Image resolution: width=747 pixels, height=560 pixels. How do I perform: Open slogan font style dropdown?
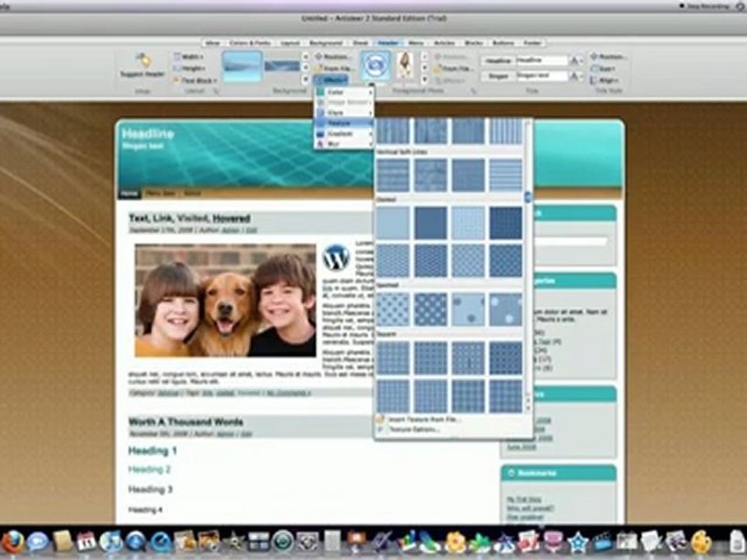(577, 76)
